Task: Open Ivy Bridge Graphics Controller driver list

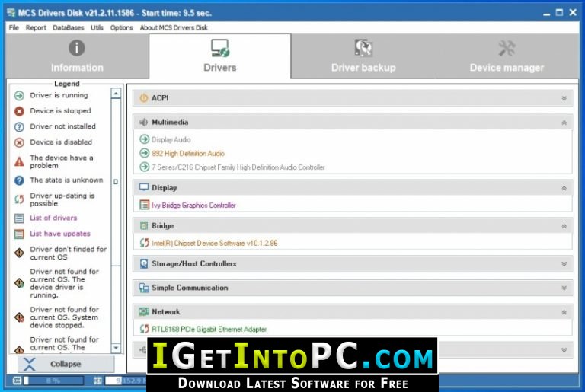Action: point(193,206)
